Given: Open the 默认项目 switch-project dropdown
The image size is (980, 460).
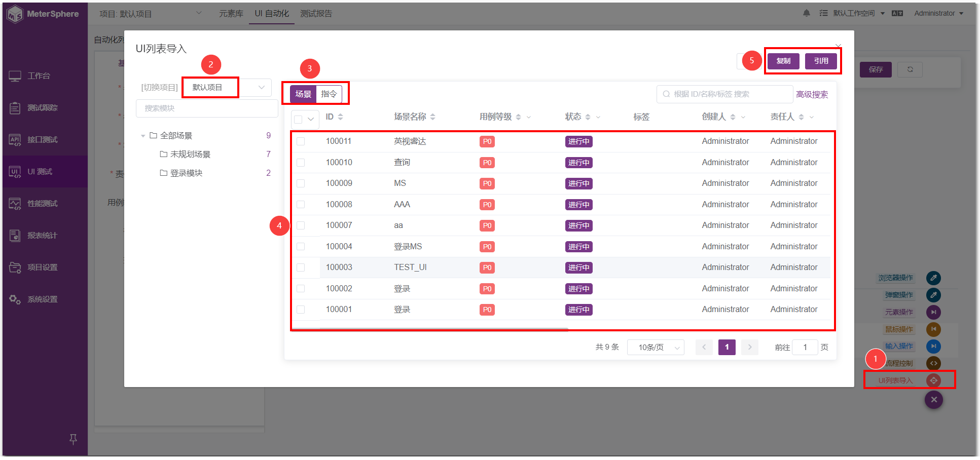Looking at the screenshot, I should click(227, 88).
